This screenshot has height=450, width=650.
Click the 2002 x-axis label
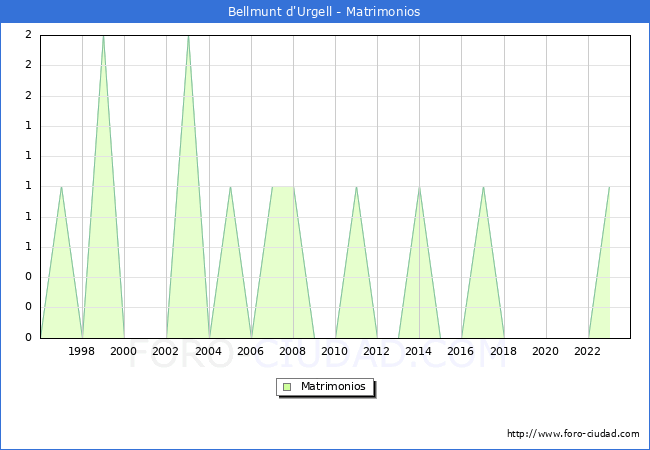[165, 351]
